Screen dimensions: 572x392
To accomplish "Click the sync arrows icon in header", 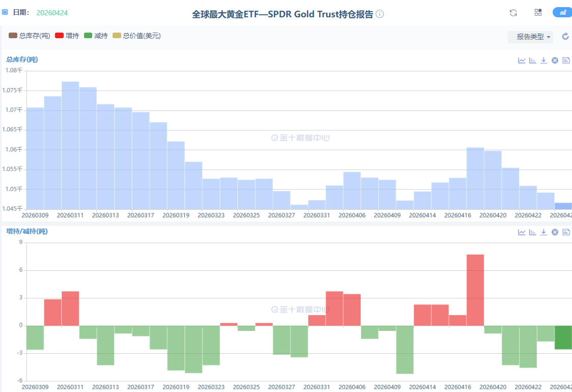I will pos(513,13).
